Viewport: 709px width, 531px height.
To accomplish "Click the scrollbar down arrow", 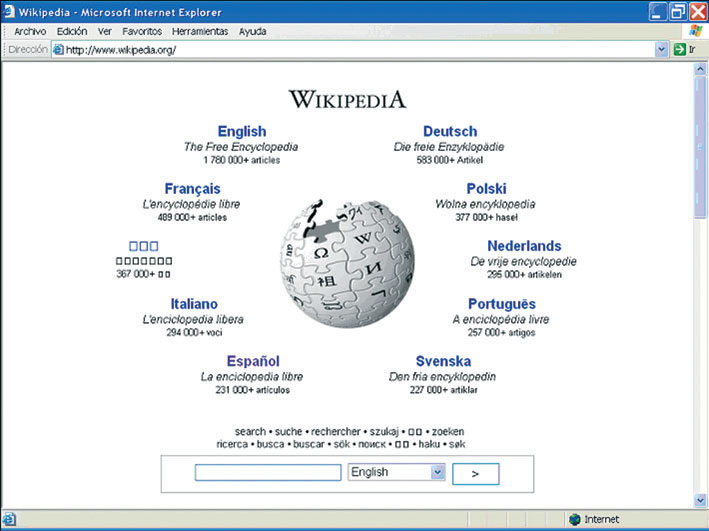I will (700, 500).
